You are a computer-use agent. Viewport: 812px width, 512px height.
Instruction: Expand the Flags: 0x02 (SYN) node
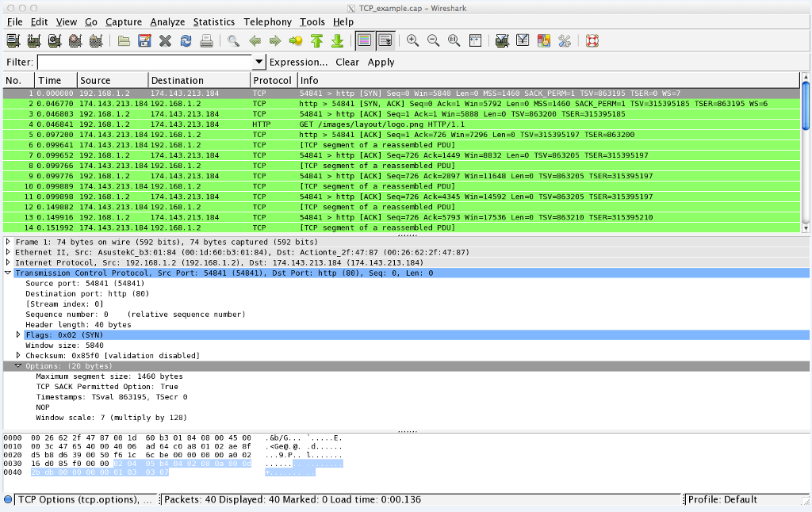[19, 335]
